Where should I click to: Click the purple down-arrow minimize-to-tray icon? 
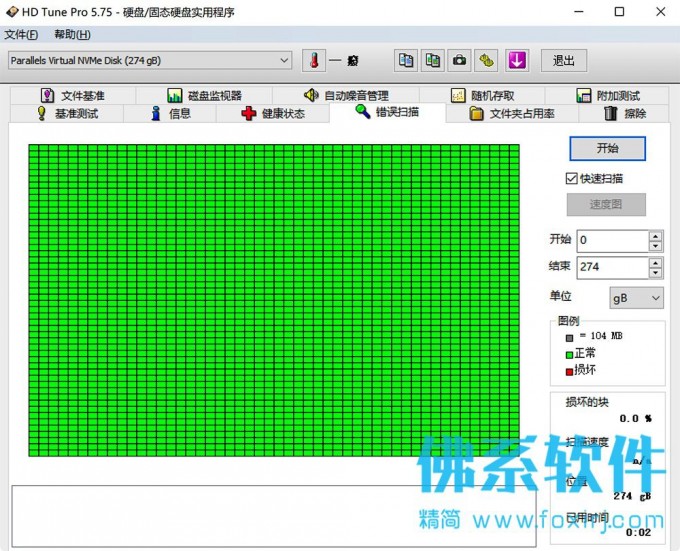(517, 60)
